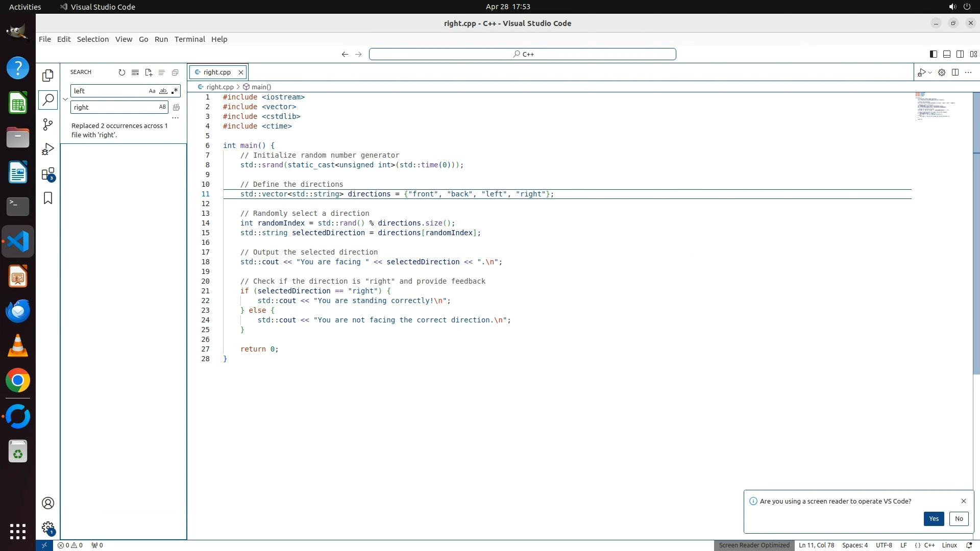This screenshot has height=551, width=980.
Task: Open the Run and Debug view
Action: pos(48,149)
